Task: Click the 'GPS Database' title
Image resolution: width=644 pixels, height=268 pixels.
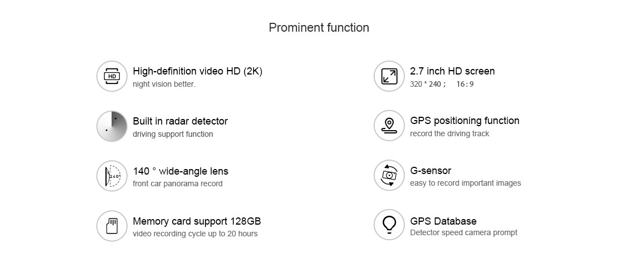Action: (x=444, y=221)
